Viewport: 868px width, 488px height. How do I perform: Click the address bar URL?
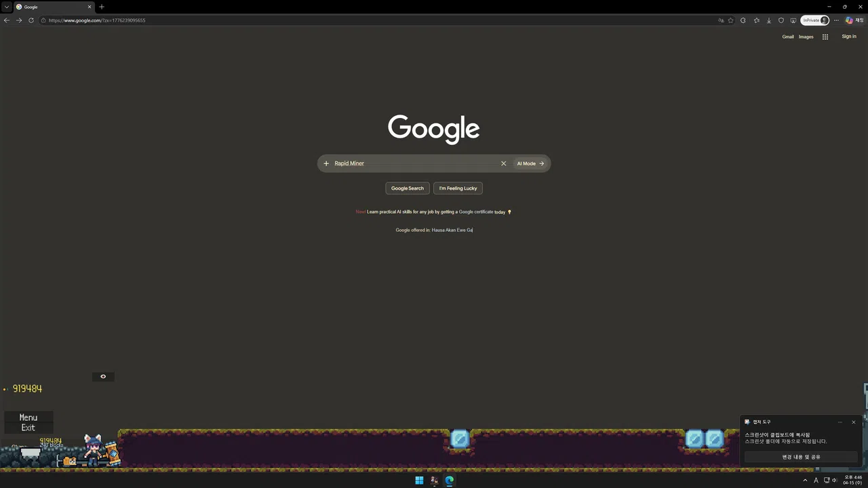(97, 20)
